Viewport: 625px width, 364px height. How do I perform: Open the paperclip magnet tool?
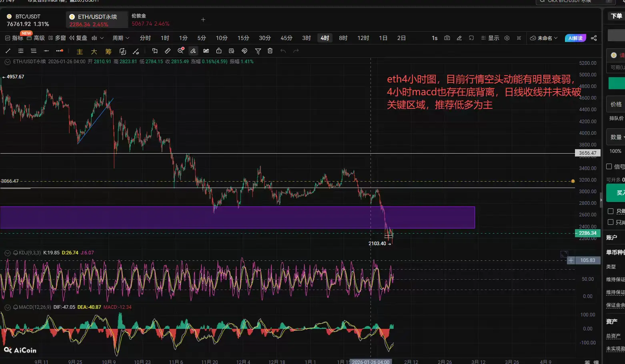tap(244, 51)
